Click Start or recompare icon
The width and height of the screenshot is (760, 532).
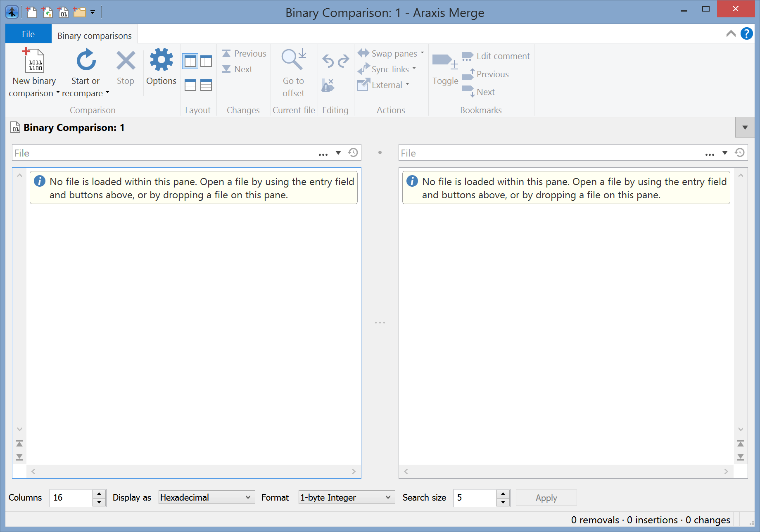point(86,60)
